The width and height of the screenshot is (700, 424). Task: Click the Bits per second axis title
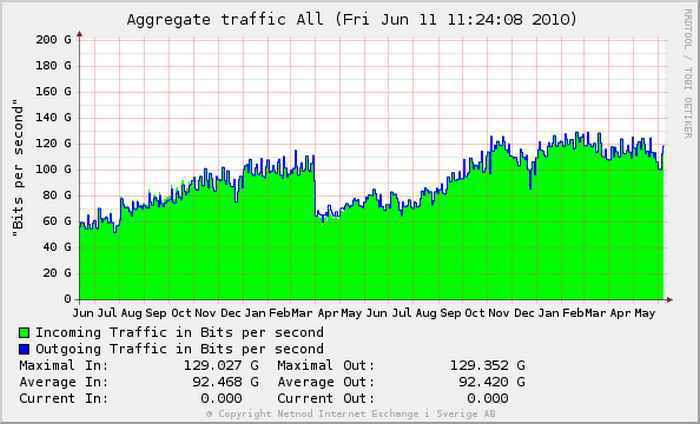click(x=18, y=168)
